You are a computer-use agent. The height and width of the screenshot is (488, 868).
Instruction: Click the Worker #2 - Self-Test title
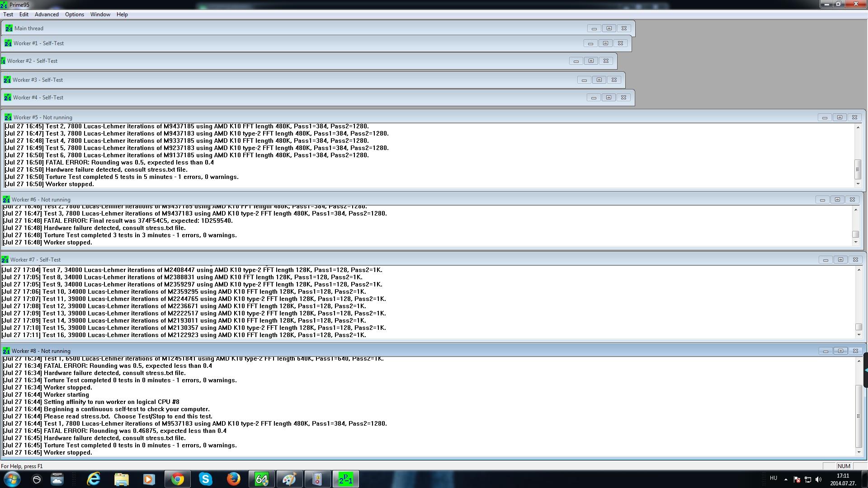[32, 61]
